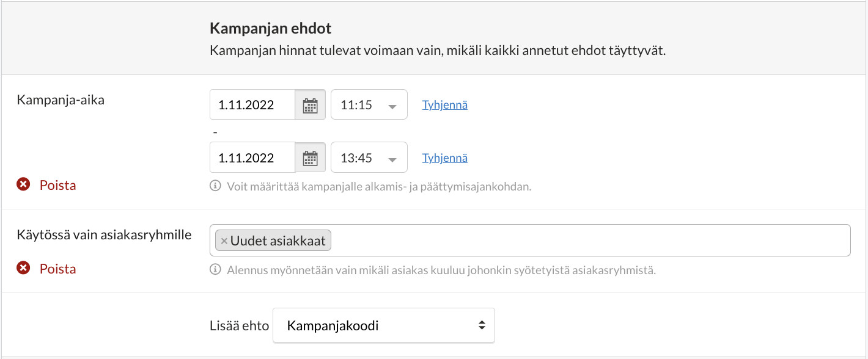Open the end time dropdown showing 13:45
This screenshot has width=868, height=359.
coord(362,158)
